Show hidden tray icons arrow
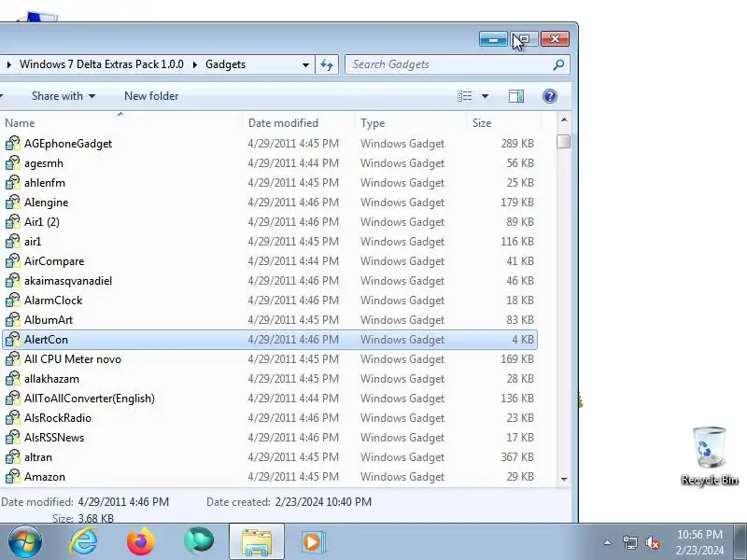The height and width of the screenshot is (560, 747). point(608,542)
